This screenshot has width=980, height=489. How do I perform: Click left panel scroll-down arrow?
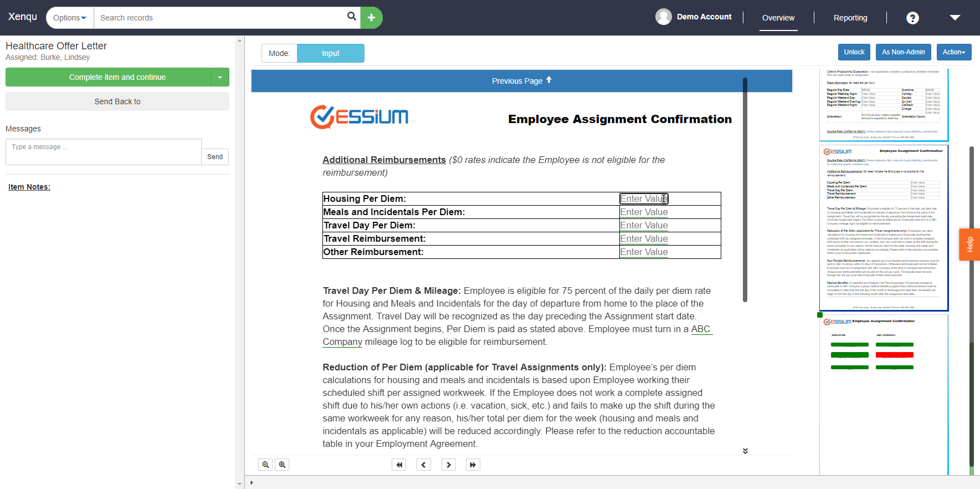pyautogui.click(x=239, y=484)
